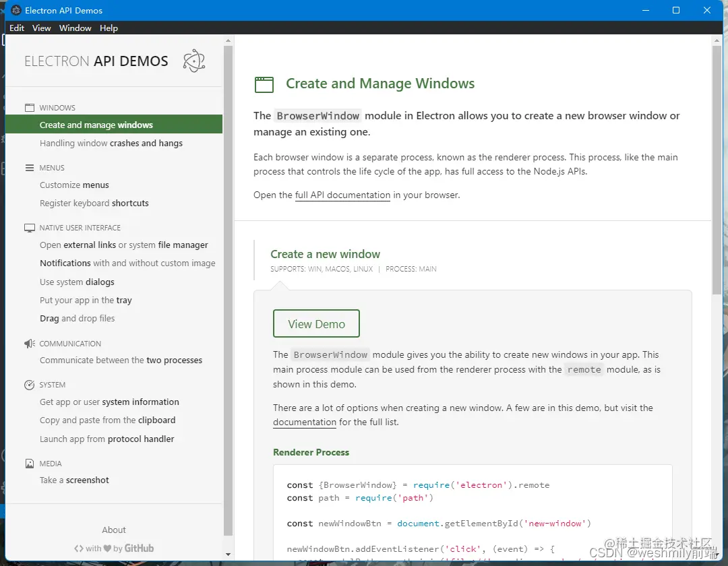Viewport: 728px width, 566px height.
Task: Open Notifications with and without custom image
Action: pos(127,263)
